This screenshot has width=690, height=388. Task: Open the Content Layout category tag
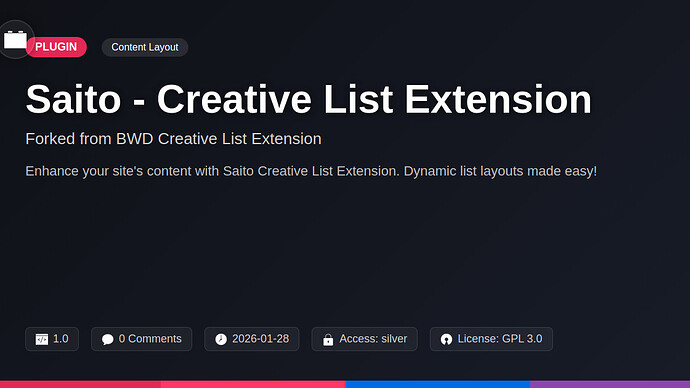(x=145, y=47)
